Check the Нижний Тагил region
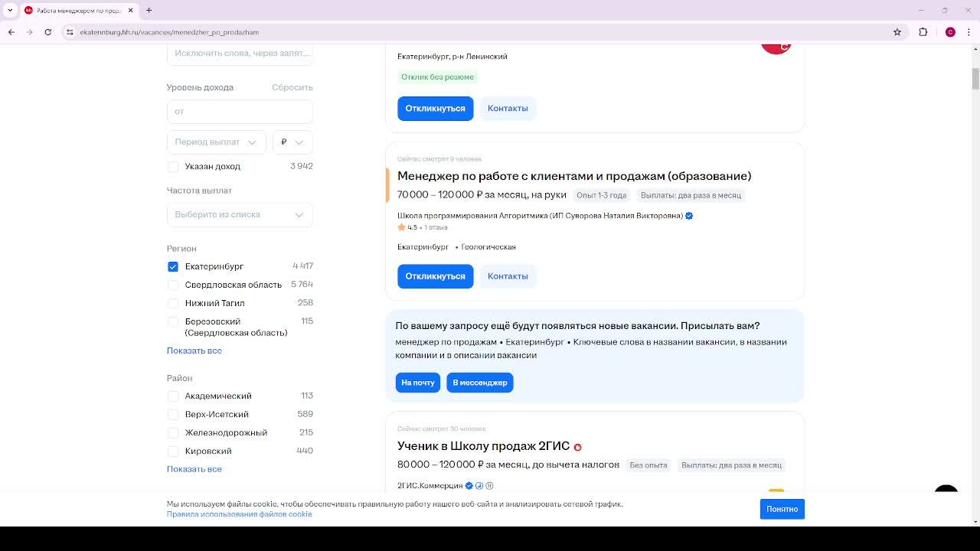 173,303
